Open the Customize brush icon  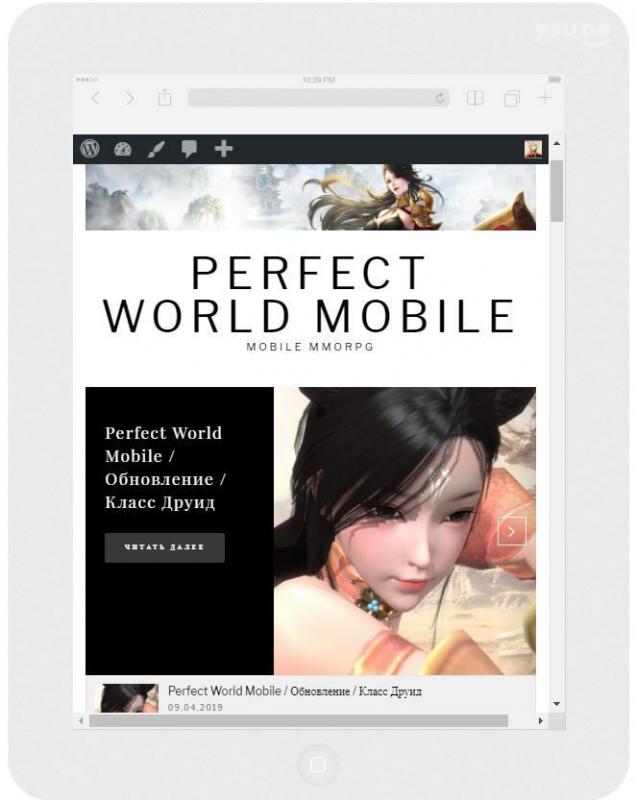[x=156, y=149]
